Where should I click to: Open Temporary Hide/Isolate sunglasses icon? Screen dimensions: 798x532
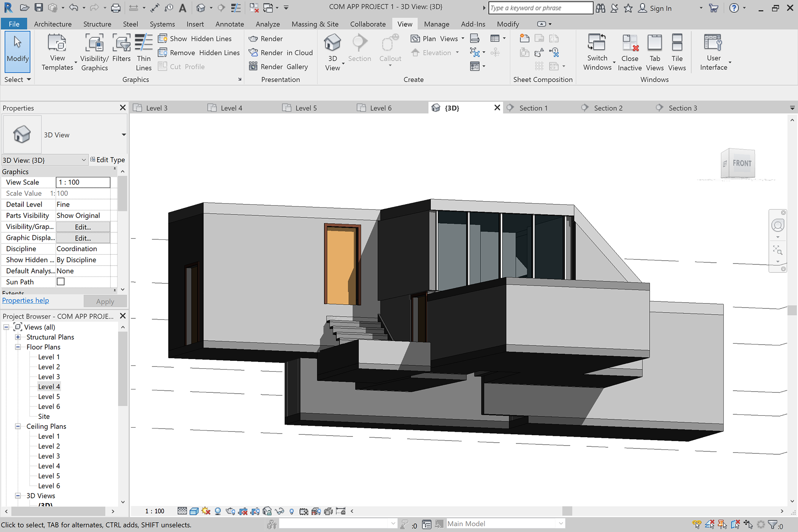[x=279, y=511]
